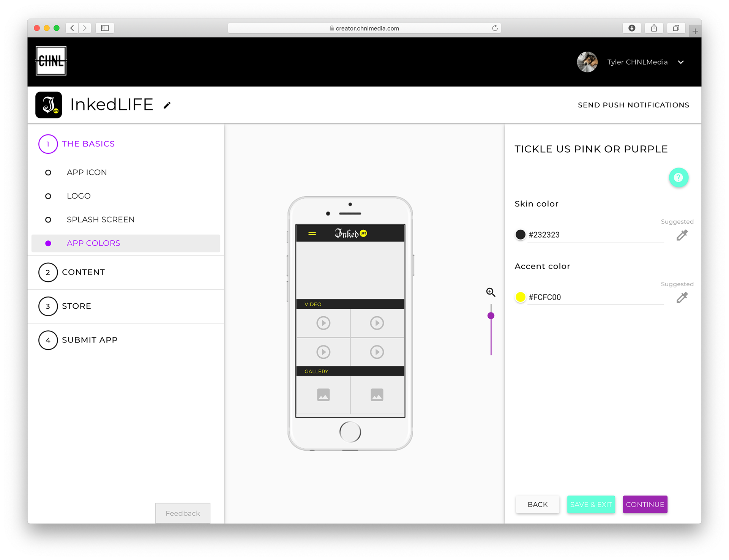The height and width of the screenshot is (560, 729).
Task: Click the Splash Screen radio bullet
Action: [48, 219]
